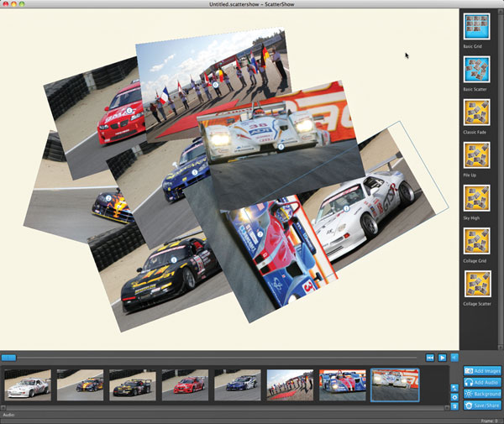Click the Save/Share button
This screenshot has height=424, width=504.
482,406
